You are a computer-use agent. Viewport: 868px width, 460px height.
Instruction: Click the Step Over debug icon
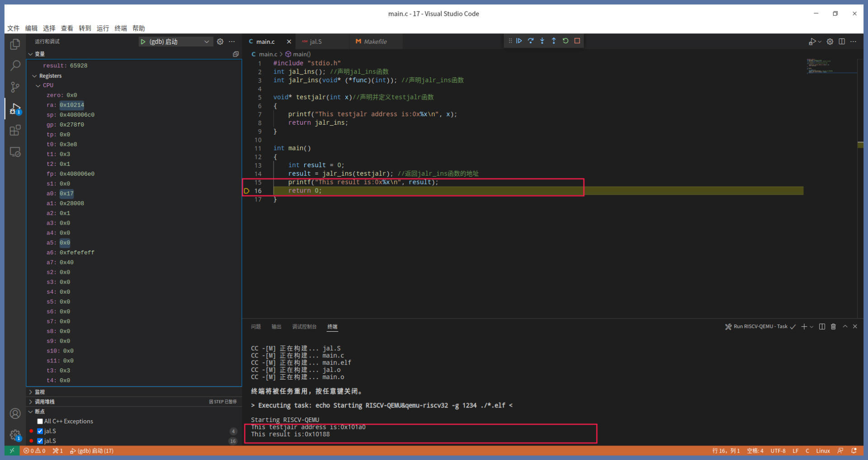(x=531, y=41)
